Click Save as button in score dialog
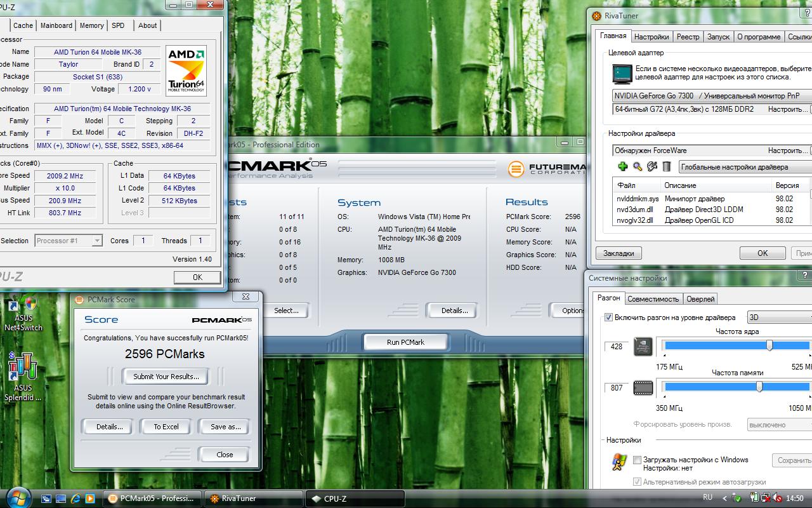 pos(225,427)
